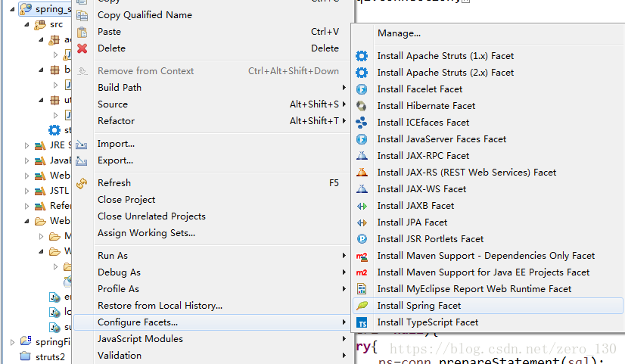
Task: Click the springFi project icon in tree
Action: pos(26,341)
